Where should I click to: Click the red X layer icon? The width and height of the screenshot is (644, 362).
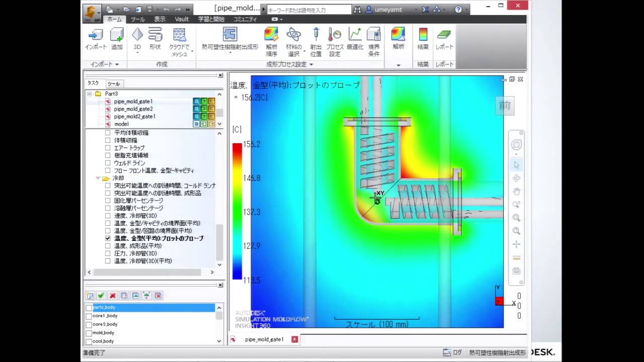pyautogui.click(x=113, y=296)
